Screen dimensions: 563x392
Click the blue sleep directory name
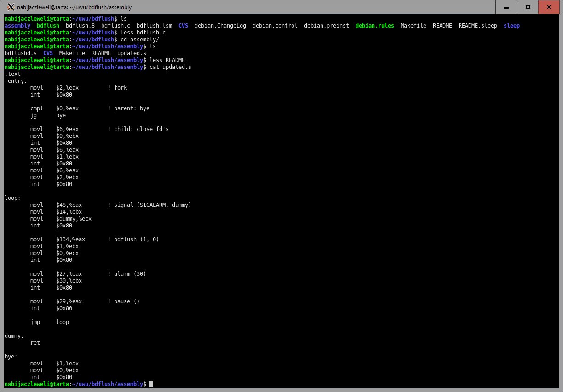coord(511,26)
